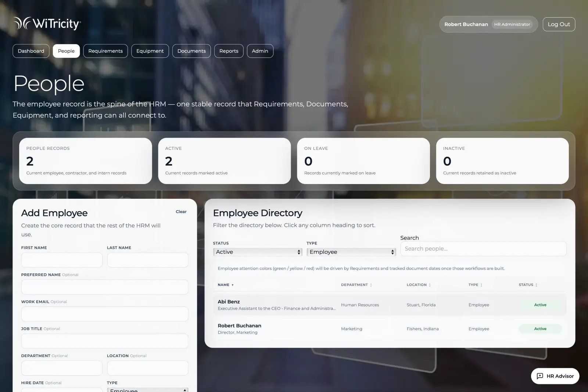Switch to the Equipment tab
This screenshot has height=392, width=588.
[150, 51]
